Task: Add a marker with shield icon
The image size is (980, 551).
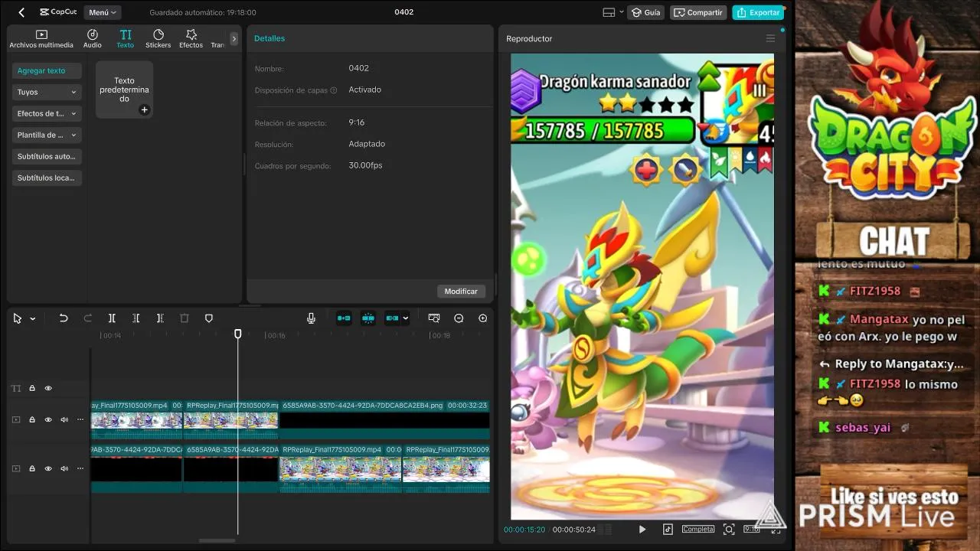Action: click(x=208, y=318)
